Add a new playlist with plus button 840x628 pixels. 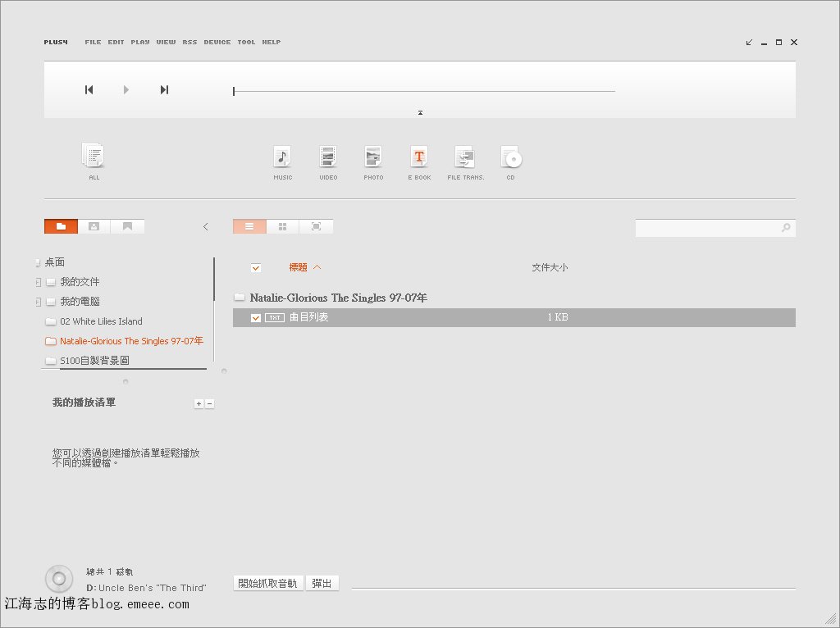(199, 403)
